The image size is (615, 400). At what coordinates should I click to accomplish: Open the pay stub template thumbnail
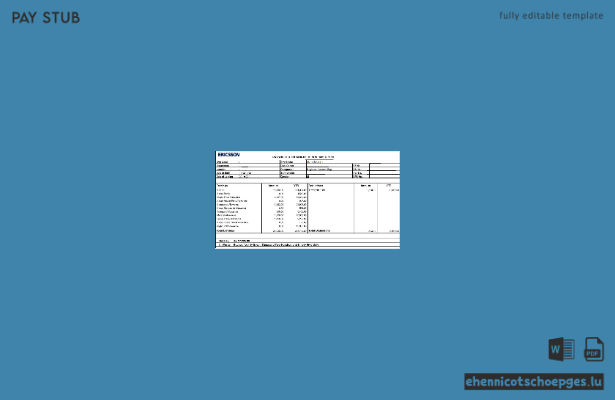pos(308,200)
